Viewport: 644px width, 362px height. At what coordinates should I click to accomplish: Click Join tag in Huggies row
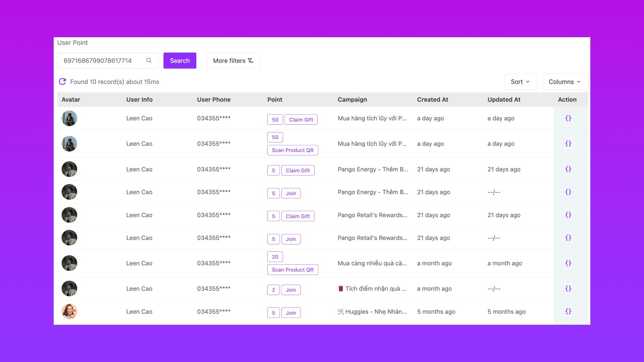click(x=291, y=313)
